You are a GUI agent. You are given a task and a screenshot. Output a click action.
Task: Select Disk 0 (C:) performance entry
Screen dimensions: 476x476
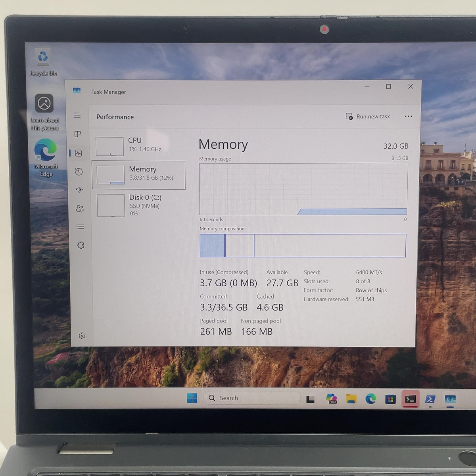tap(140, 205)
